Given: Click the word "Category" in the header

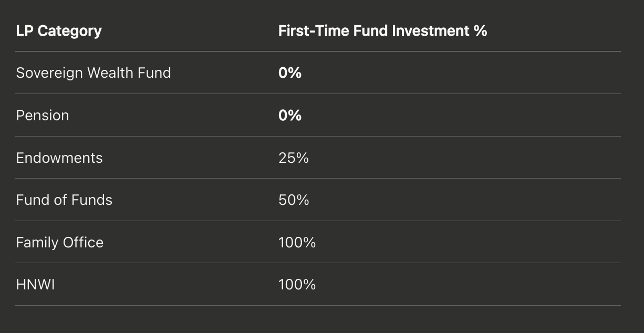Looking at the screenshot, I should pyautogui.click(x=69, y=31).
